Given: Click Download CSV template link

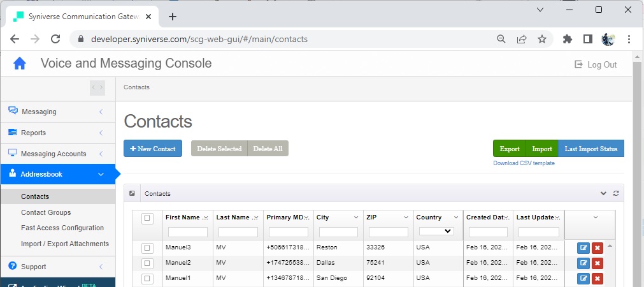Looking at the screenshot, I should 524,163.
